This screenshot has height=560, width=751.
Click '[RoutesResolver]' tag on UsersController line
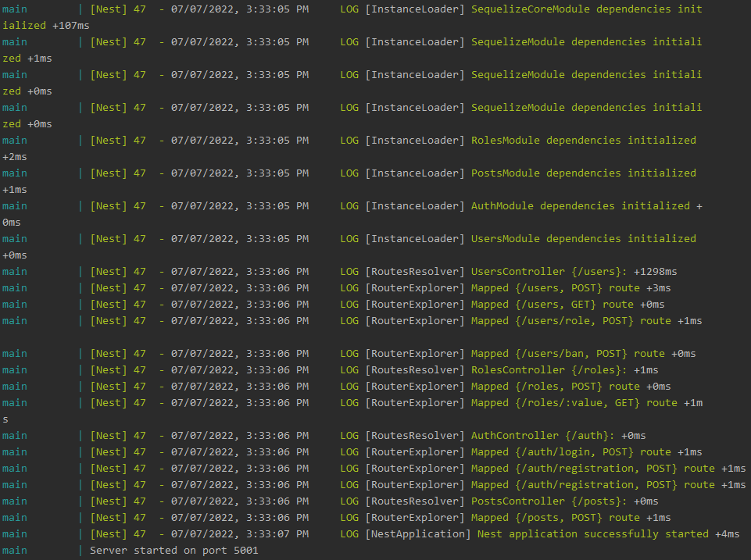point(415,271)
